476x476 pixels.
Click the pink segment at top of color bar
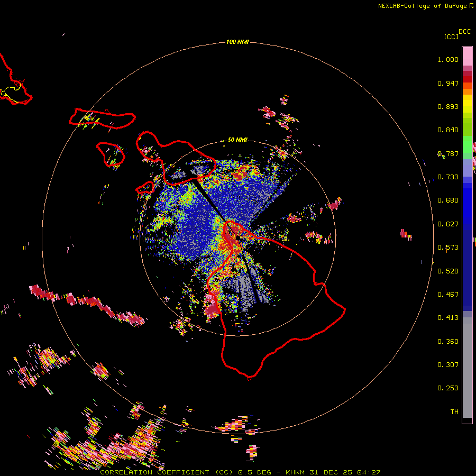467,56
